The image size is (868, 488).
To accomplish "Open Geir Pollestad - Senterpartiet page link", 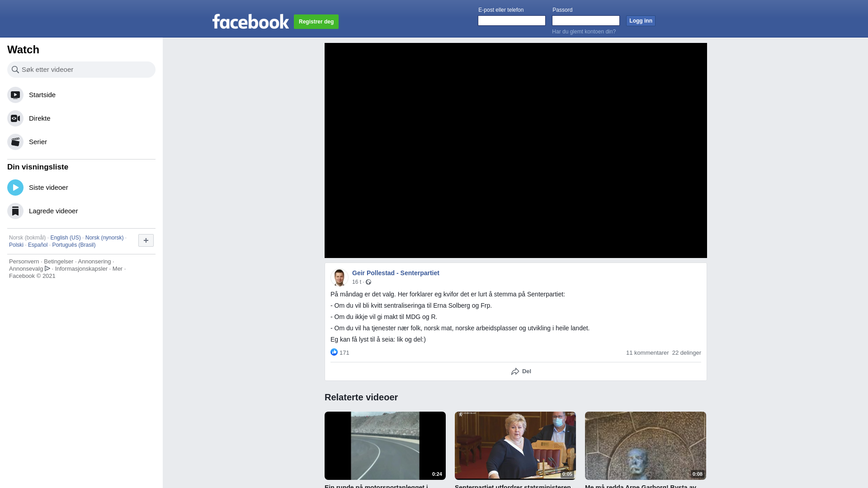I will [396, 273].
